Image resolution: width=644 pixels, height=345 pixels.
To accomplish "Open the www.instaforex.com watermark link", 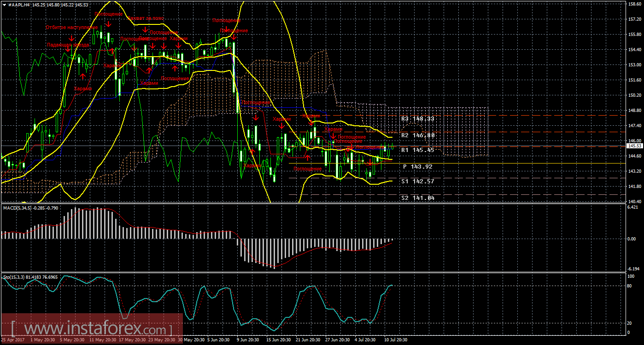I will pyautogui.click(x=91, y=329).
